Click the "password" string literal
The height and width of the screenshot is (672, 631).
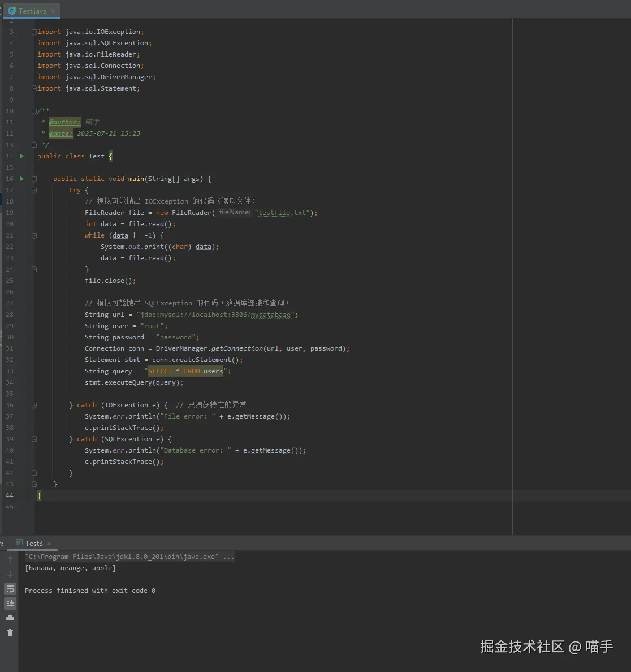pyautogui.click(x=176, y=337)
